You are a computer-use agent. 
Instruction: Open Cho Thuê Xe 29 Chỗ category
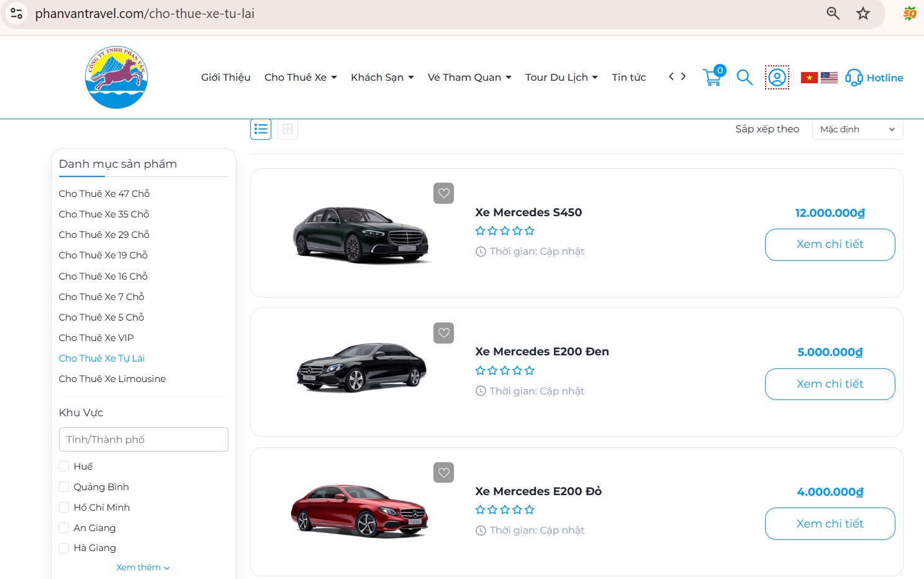coord(104,234)
